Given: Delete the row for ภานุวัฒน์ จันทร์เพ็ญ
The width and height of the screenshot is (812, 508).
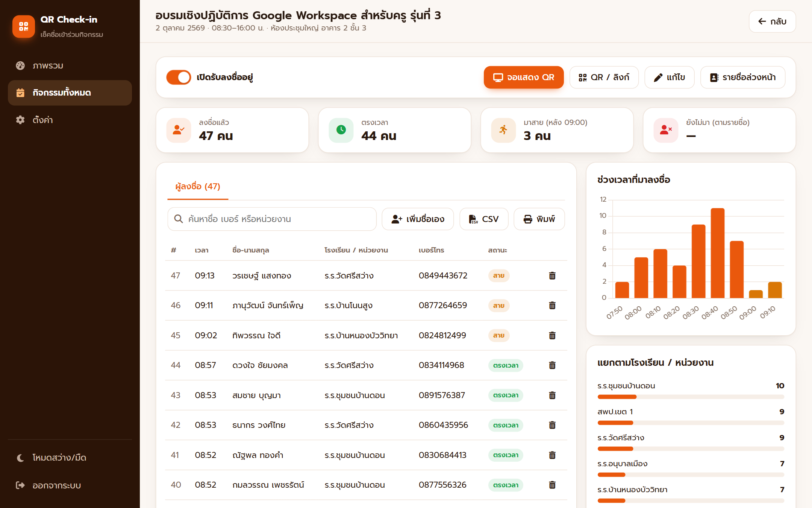Looking at the screenshot, I should tap(552, 305).
